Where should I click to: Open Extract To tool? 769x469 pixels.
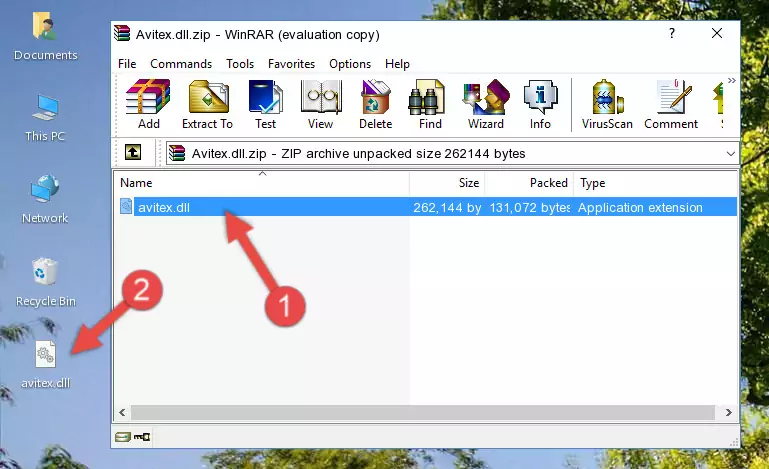click(207, 104)
